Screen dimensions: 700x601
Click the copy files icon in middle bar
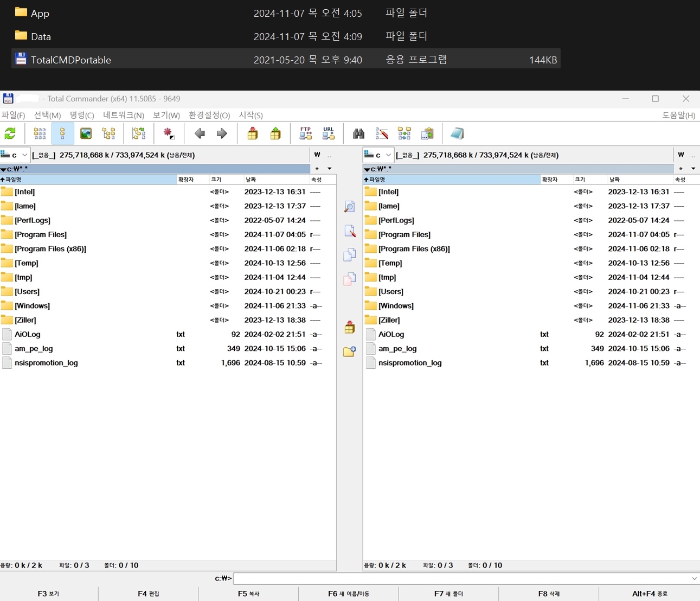(x=350, y=255)
